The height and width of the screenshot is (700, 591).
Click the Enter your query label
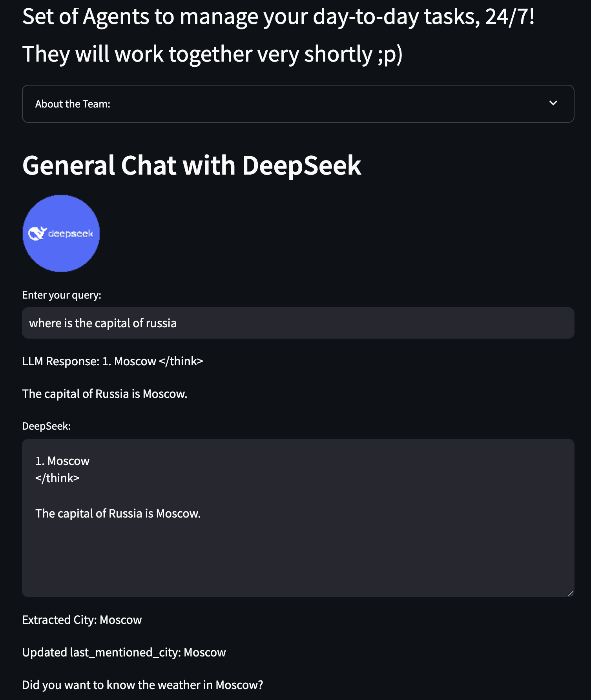pos(62,295)
